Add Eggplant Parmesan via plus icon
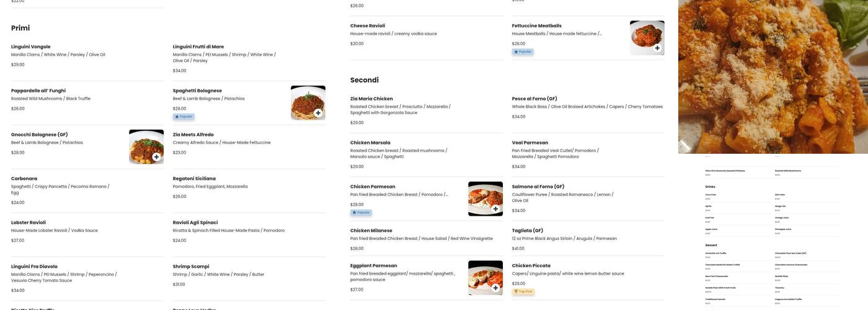This screenshot has height=310, width=868. click(x=495, y=288)
